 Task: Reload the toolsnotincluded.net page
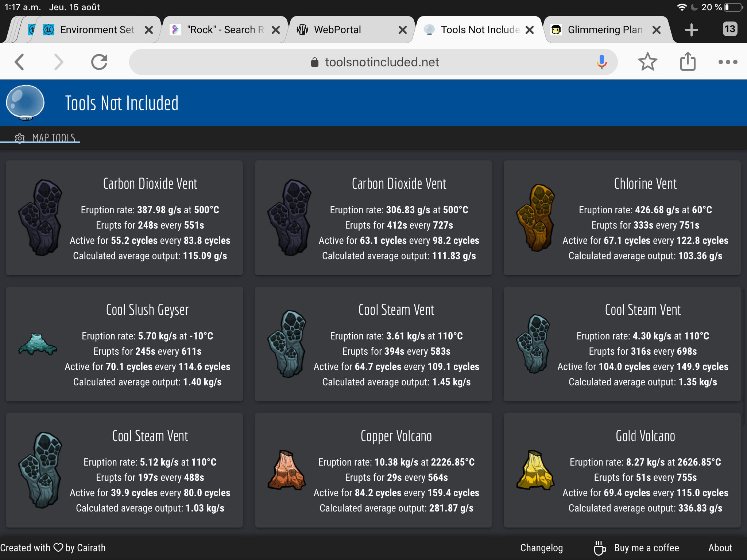point(99,62)
